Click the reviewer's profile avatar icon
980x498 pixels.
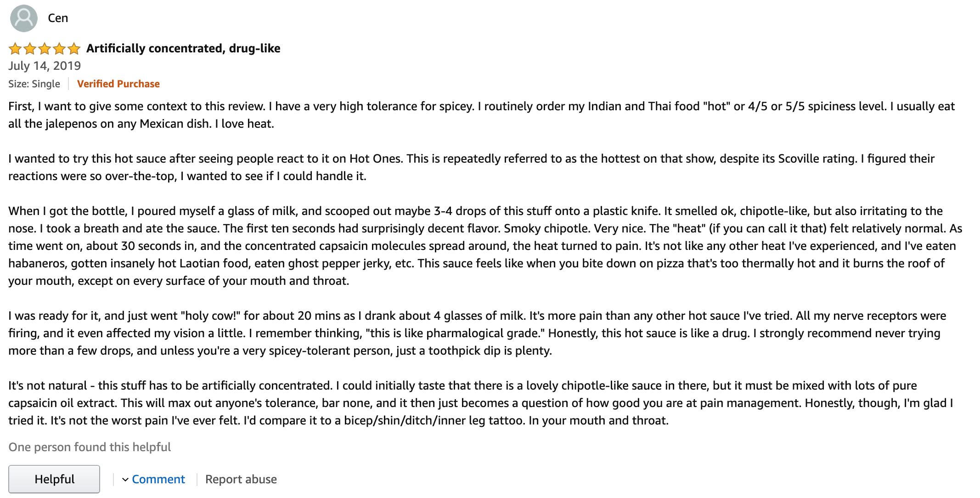[23, 18]
